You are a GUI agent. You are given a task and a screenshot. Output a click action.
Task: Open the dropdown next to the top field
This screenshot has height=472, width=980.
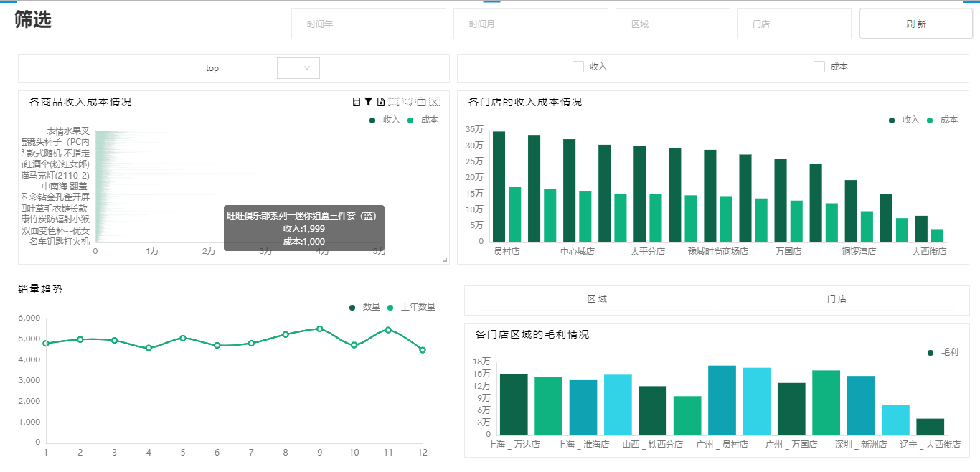(298, 67)
